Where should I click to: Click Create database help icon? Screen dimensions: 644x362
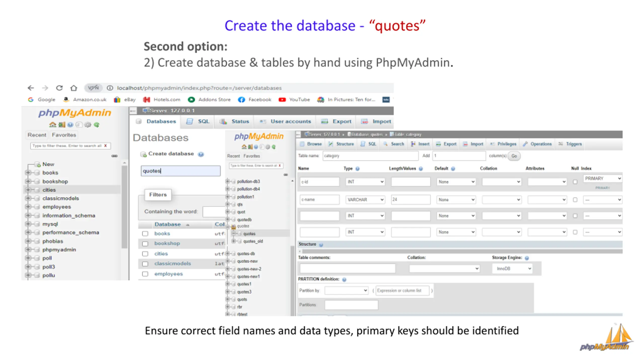(200, 154)
